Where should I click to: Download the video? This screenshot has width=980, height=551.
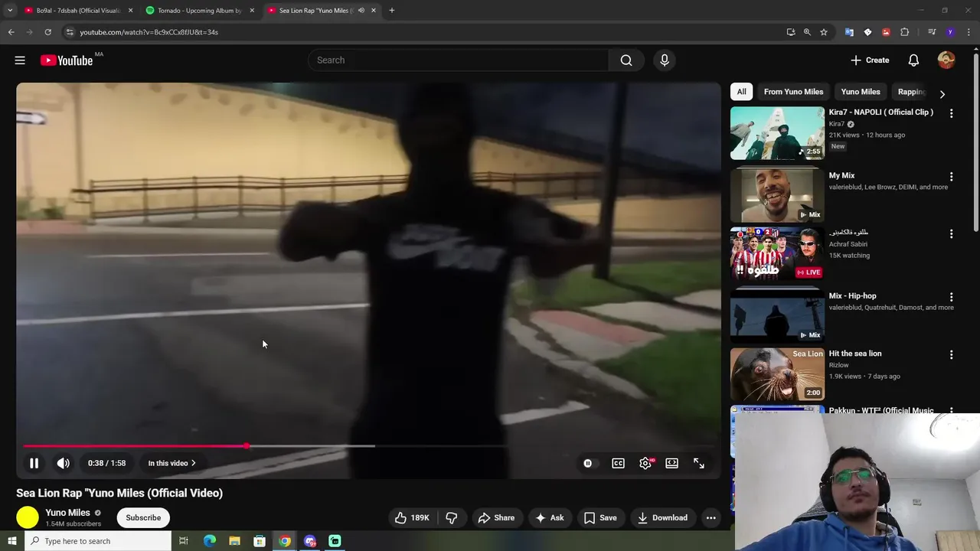pos(662,518)
